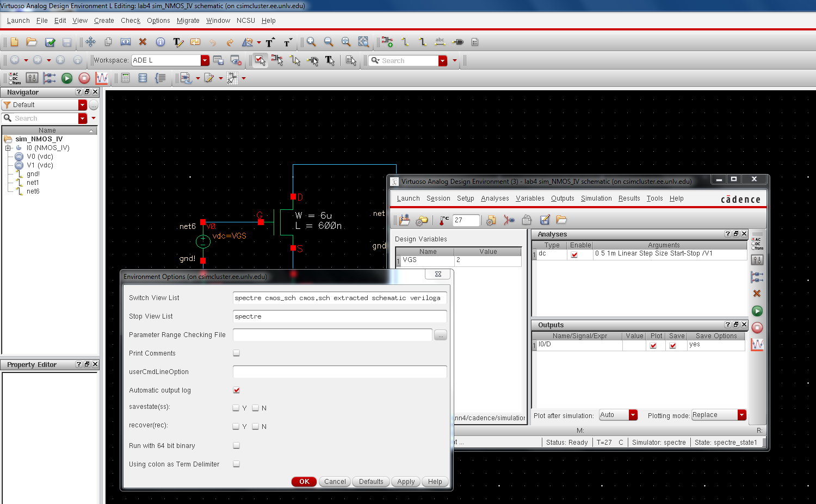Enable Using colon as Term Delimiter checkbox

[x=236, y=464]
